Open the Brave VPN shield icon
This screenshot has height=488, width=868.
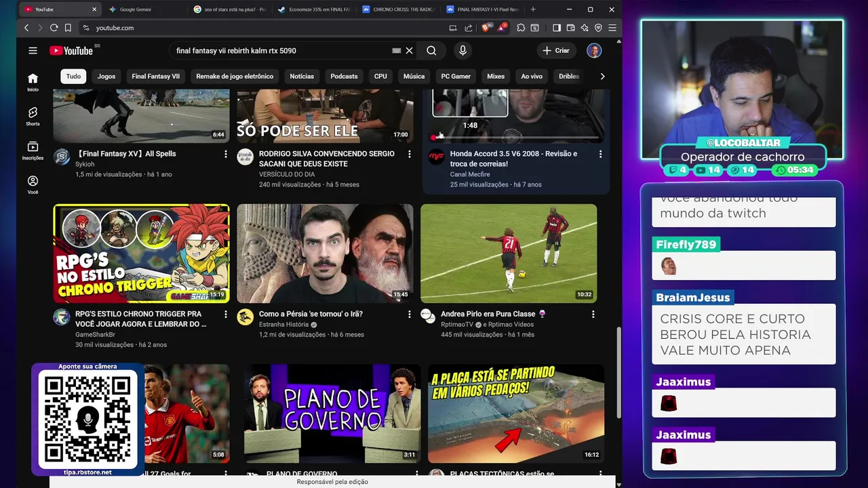598,28
